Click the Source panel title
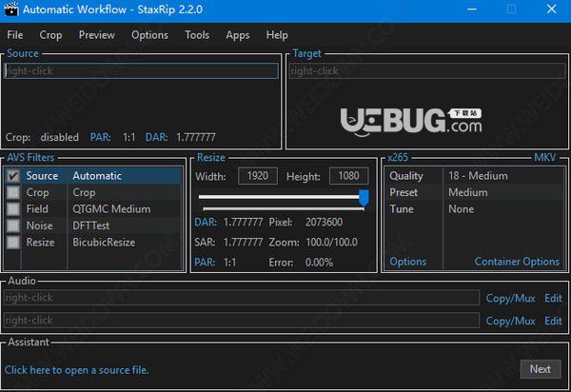571x392 pixels. pyautogui.click(x=23, y=53)
